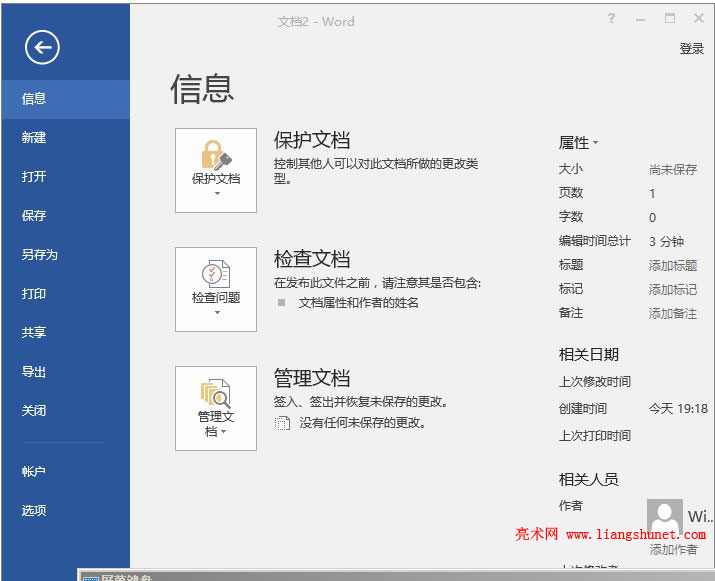The height and width of the screenshot is (581, 715).
Task: Select 新建 in the sidebar
Action: click(x=66, y=138)
